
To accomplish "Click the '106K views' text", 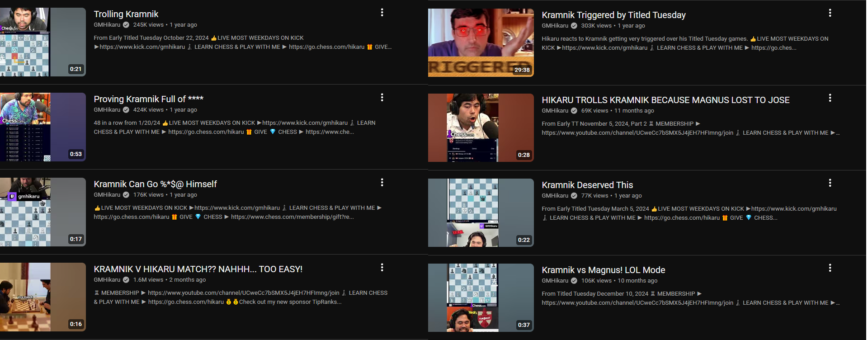I will [596, 281].
